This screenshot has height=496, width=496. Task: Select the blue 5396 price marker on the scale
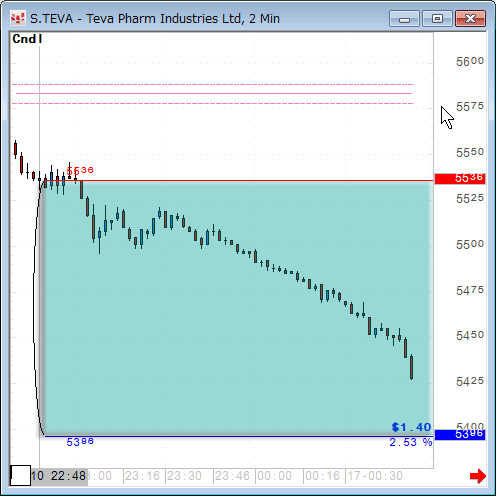pyautogui.click(x=460, y=434)
